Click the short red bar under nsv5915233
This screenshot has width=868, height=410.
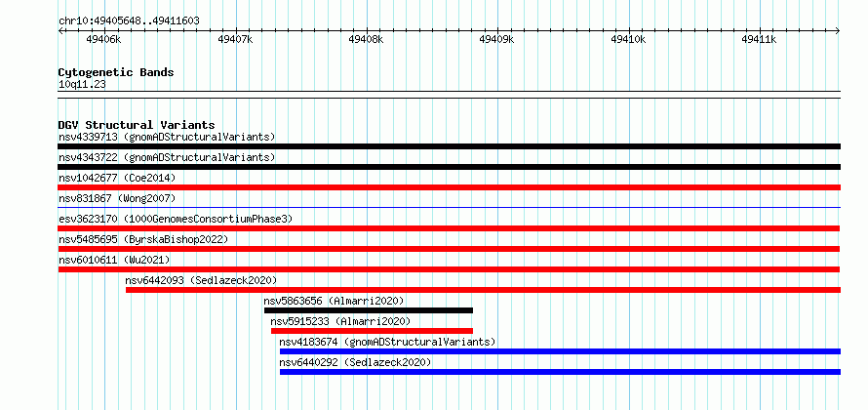(372, 331)
